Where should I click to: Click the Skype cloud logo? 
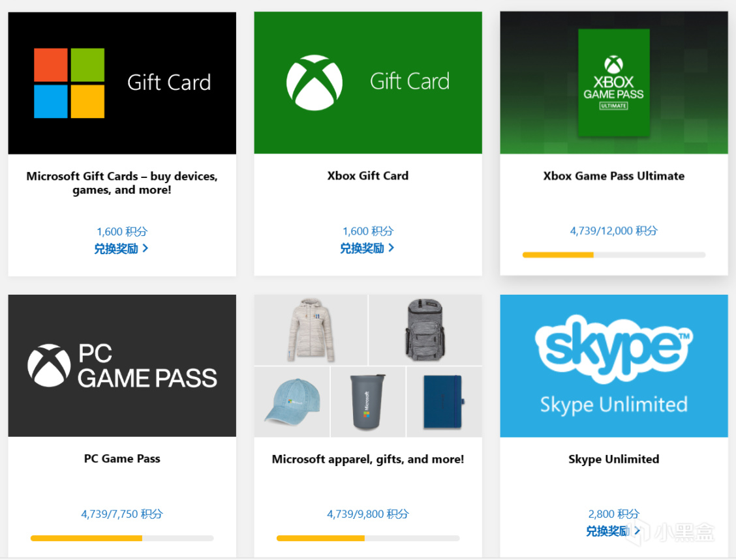(x=613, y=350)
